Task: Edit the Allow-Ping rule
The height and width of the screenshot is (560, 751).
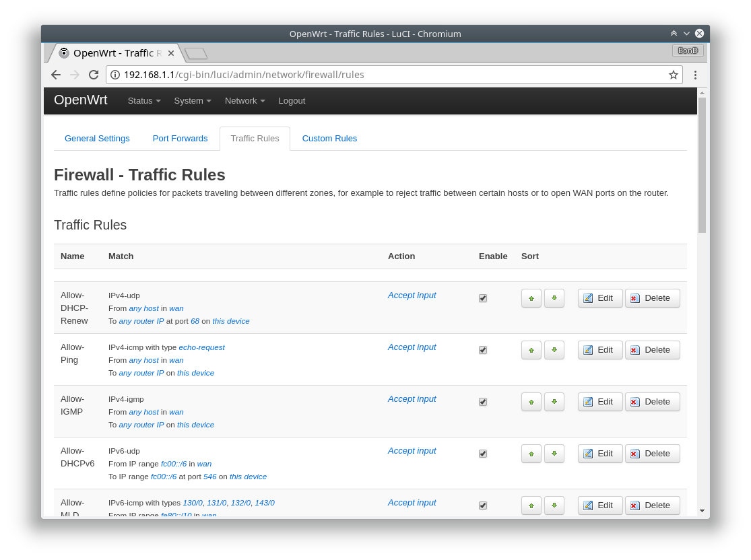Action: [599, 350]
